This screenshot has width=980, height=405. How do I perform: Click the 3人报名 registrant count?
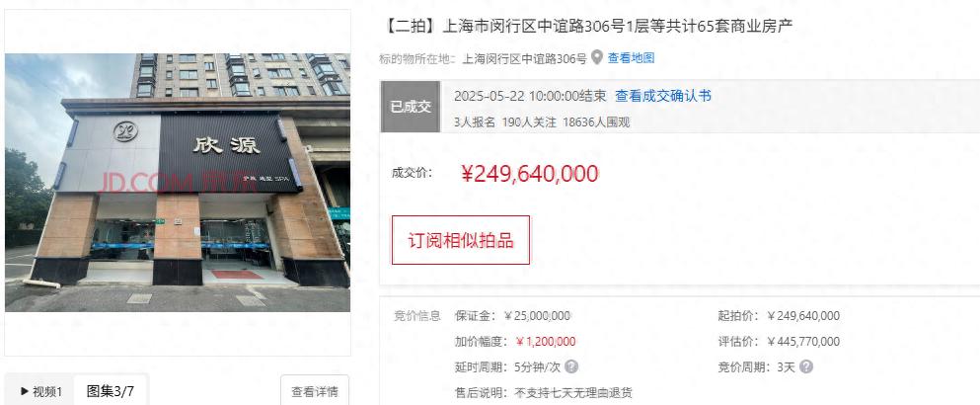(475, 122)
